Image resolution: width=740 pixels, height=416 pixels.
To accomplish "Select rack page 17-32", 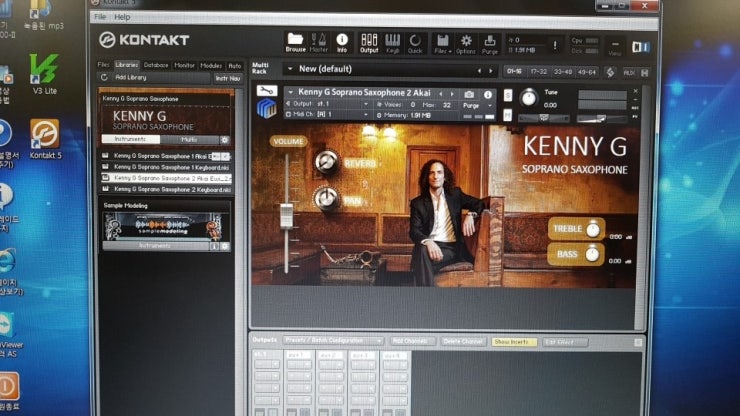I will (538, 72).
